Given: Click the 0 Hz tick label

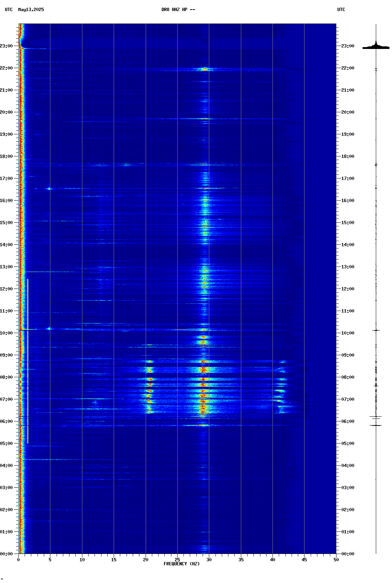Looking at the screenshot, I should point(18,560).
